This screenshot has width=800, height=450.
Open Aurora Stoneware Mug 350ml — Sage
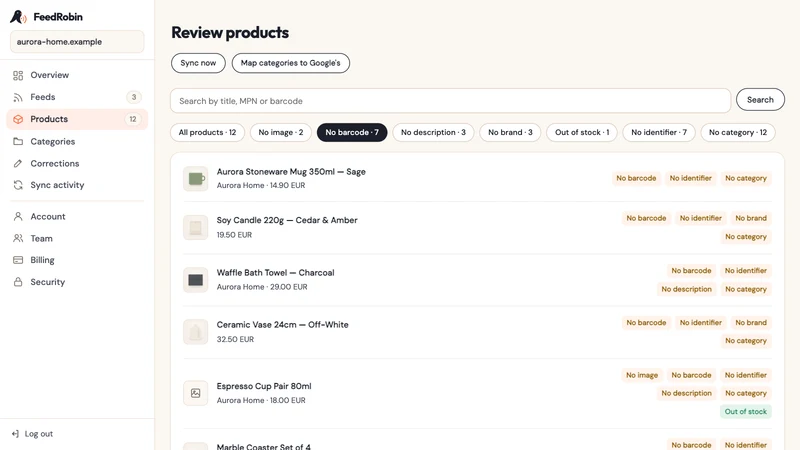[x=291, y=172]
